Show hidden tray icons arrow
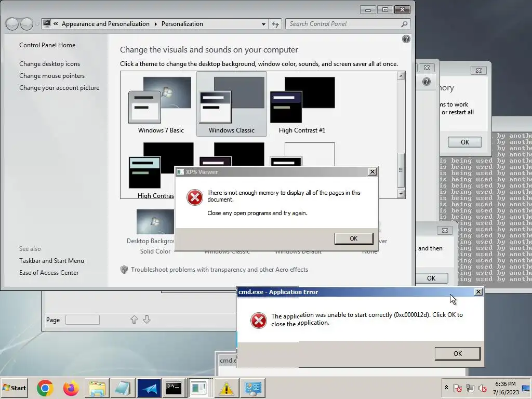Viewport: 532px width, 399px height. click(x=446, y=388)
